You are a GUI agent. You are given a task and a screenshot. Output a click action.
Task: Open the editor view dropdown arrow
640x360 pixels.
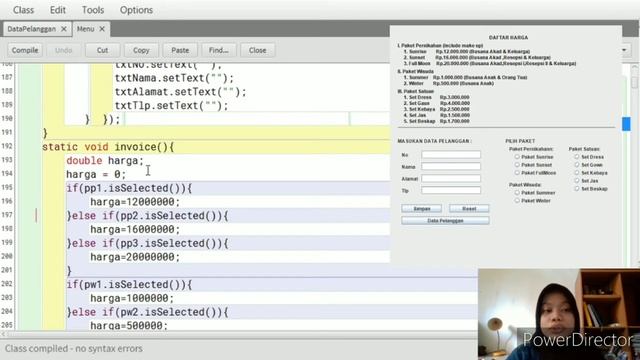(624, 50)
